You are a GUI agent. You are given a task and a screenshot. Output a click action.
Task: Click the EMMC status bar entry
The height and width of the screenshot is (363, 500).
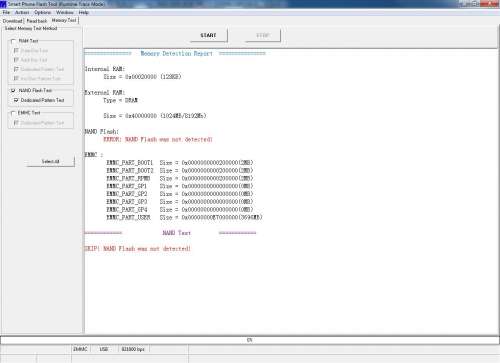click(80, 349)
